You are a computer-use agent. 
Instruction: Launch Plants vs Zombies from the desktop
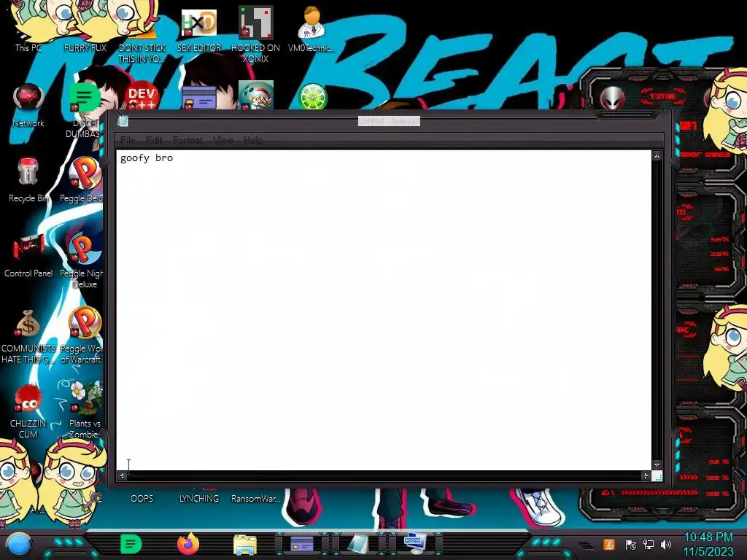tap(86, 398)
